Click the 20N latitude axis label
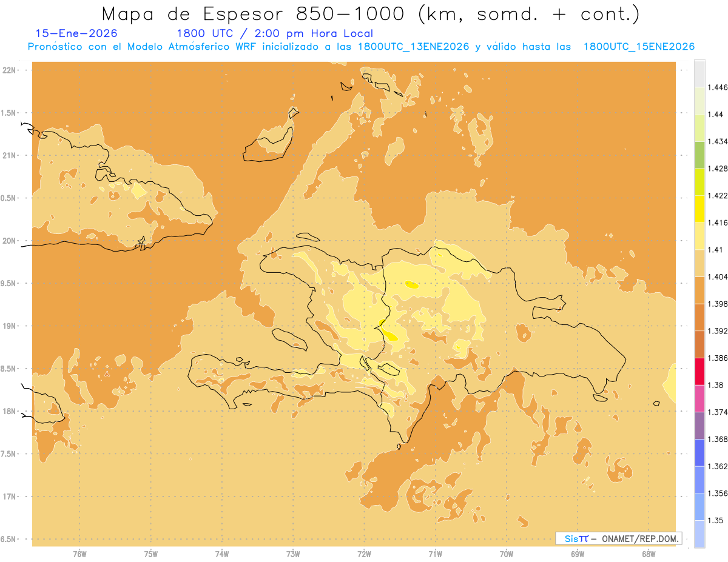The height and width of the screenshot is (562, 728). [10, 241]
